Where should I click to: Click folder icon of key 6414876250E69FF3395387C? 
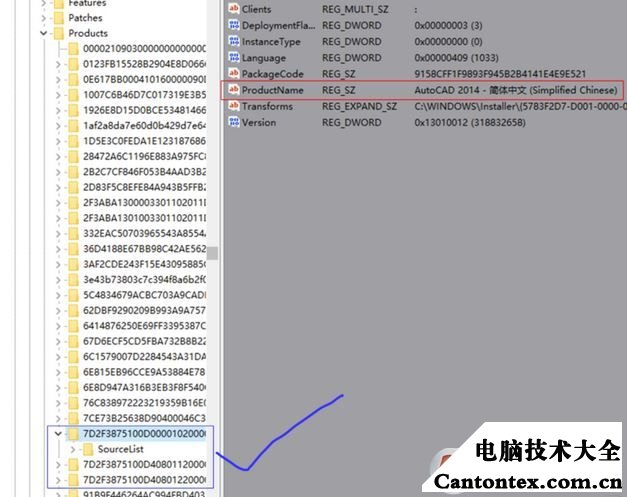tap(73, 325)
